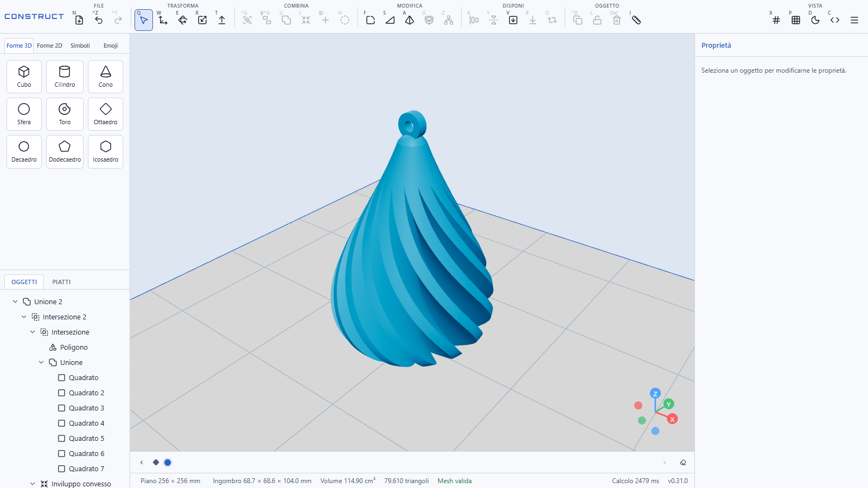Open the ruler measure tool

click(636, 20)
